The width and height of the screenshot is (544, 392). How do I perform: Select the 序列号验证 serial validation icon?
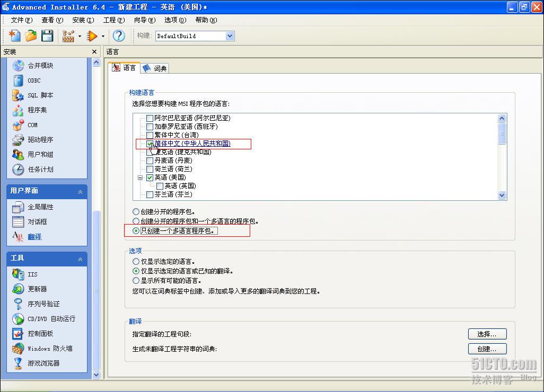click(18, 304)
